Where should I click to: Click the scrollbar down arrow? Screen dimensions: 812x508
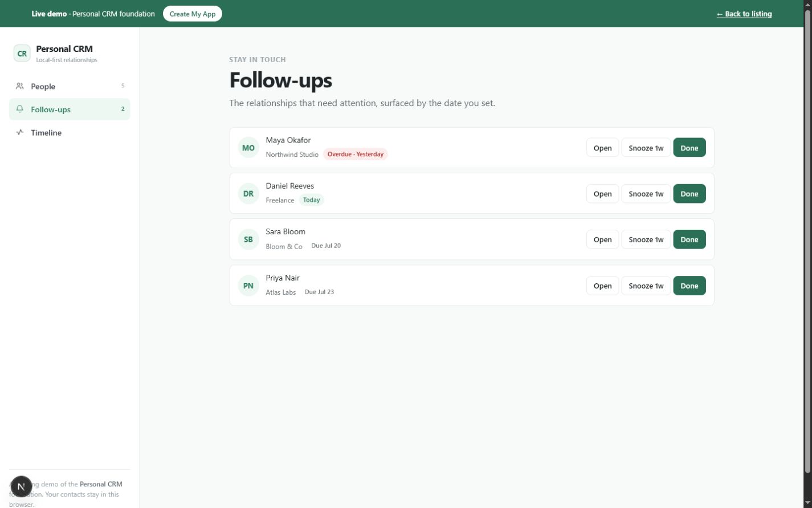pos(807,503)
